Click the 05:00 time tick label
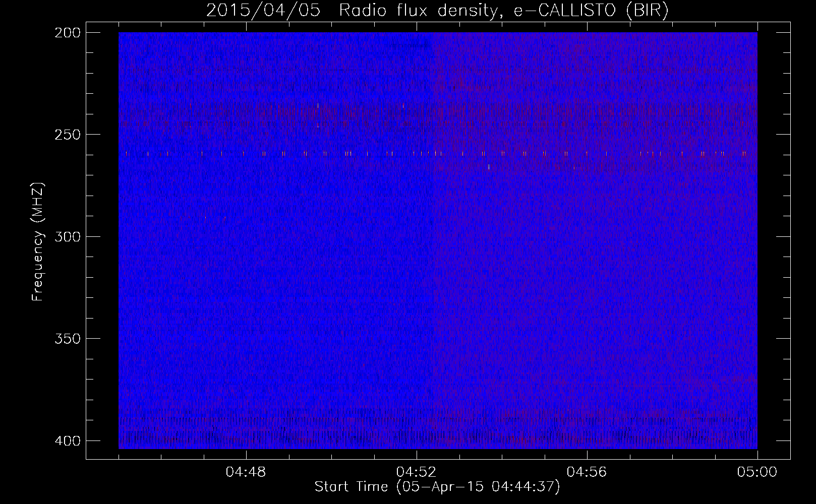This screenshot has height=504, width=816. [757, 472]
